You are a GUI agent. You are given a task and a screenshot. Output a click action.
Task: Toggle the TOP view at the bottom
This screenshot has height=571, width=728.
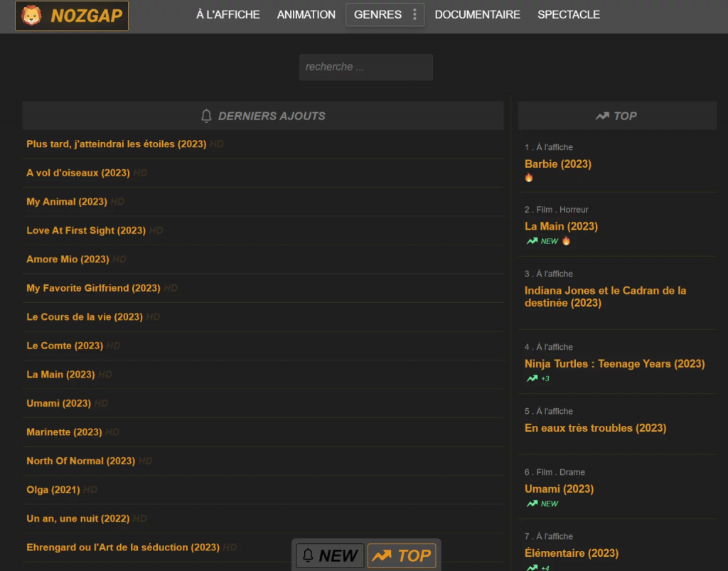(x=402, y=555)
